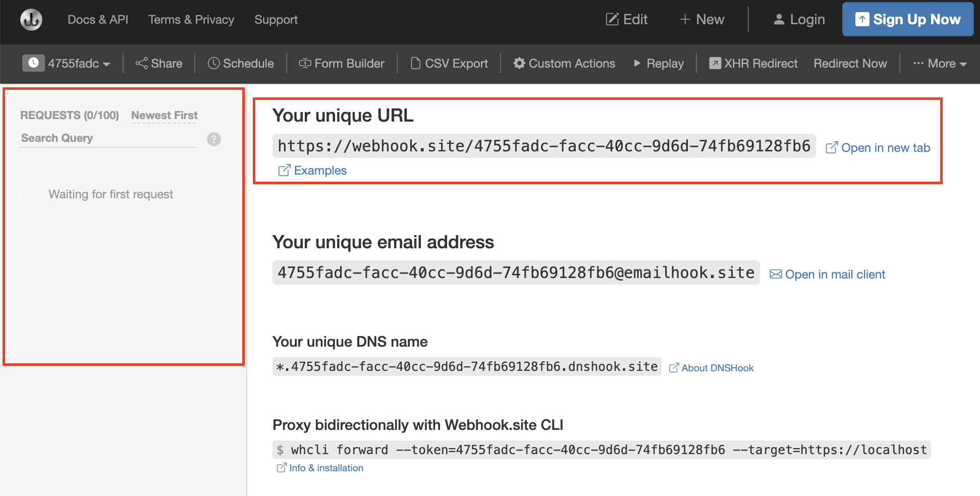Click Login in the top bar

tap(799, 20)
